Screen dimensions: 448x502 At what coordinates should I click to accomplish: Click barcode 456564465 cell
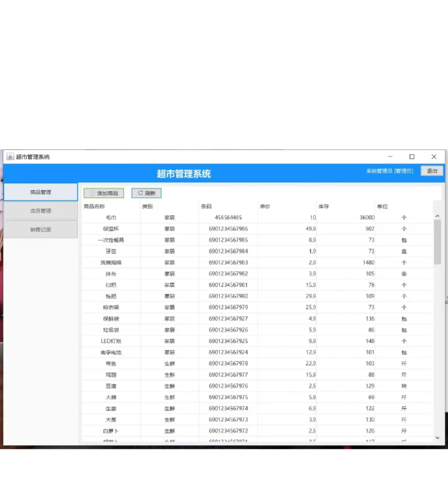228,218
